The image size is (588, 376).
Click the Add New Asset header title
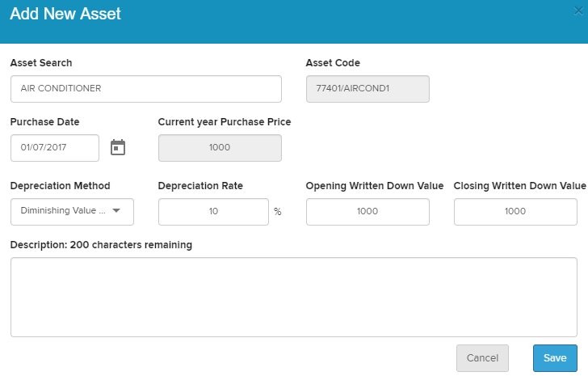(x=65, y=14)
